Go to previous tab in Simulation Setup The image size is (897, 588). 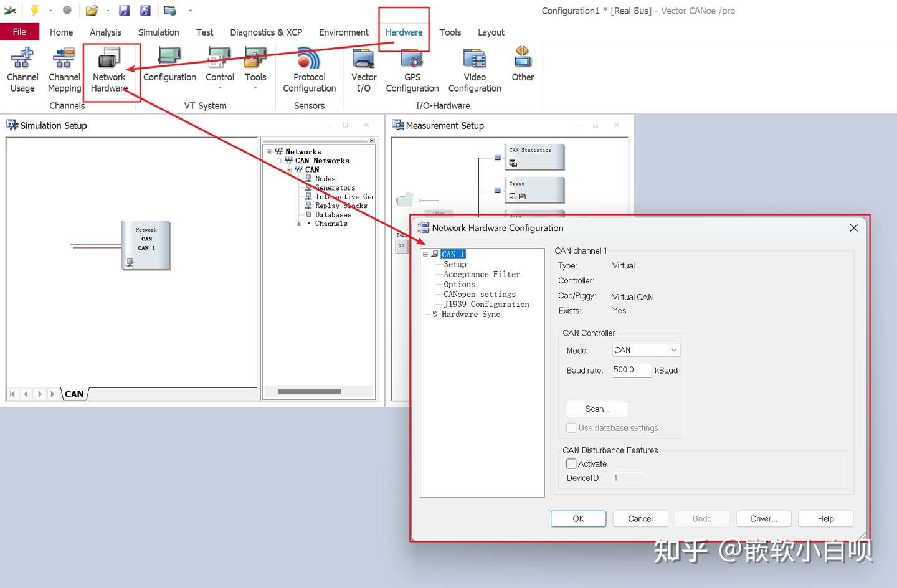[26, 394]
